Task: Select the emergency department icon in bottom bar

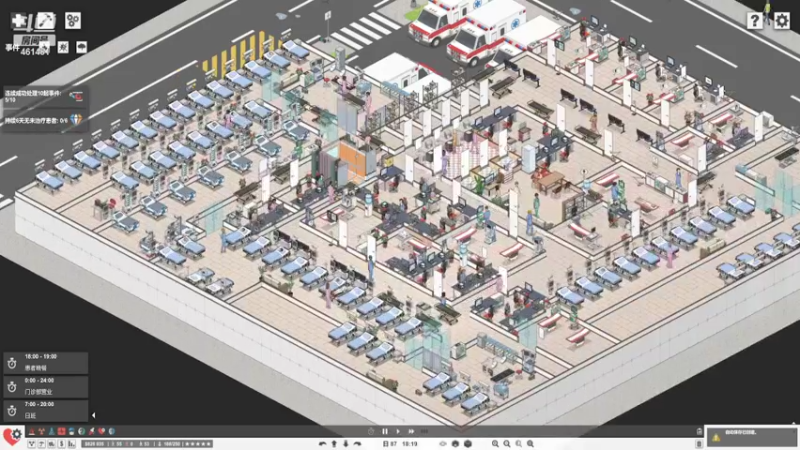Action: click(32, 431)
